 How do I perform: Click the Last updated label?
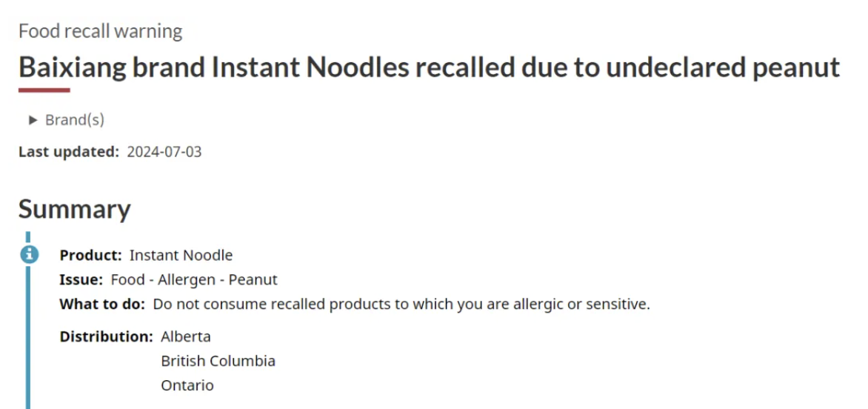(69, 152)
